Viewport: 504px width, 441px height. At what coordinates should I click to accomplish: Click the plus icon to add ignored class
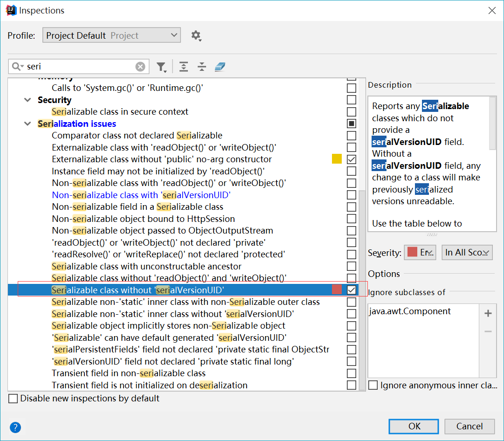[488, 313]
